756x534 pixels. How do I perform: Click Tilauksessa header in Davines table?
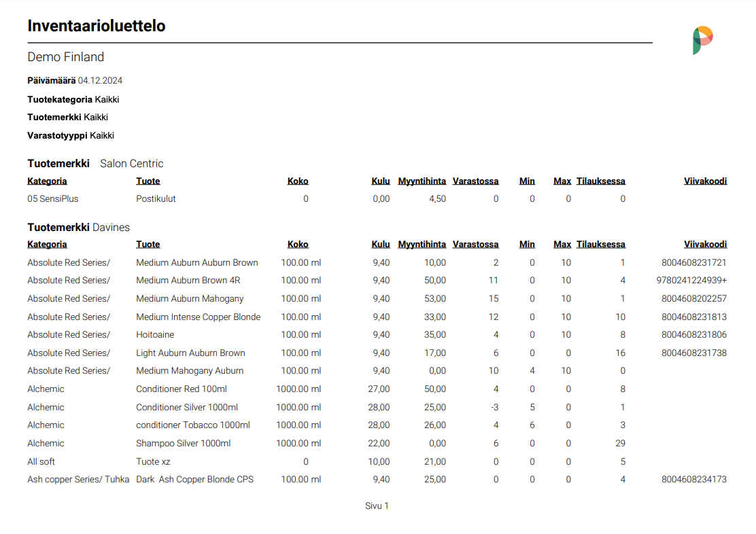coord(601,245)
